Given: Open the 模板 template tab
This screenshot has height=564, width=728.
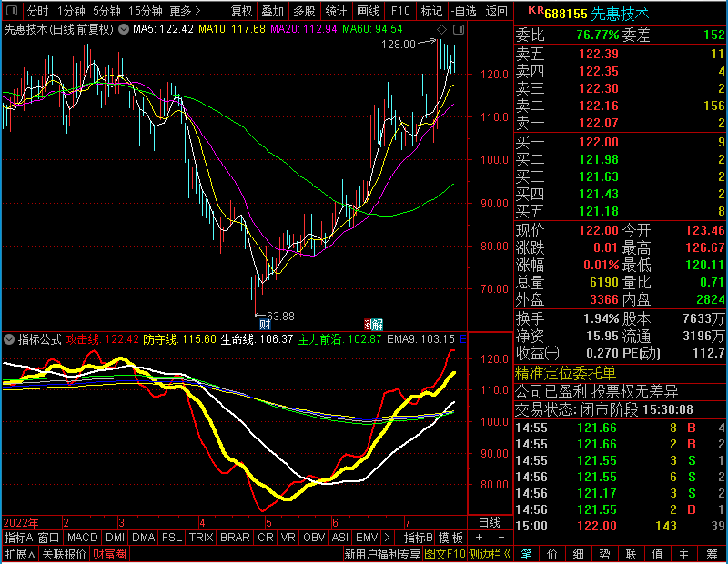Looking at the screenshot, I should click(450, 538).
